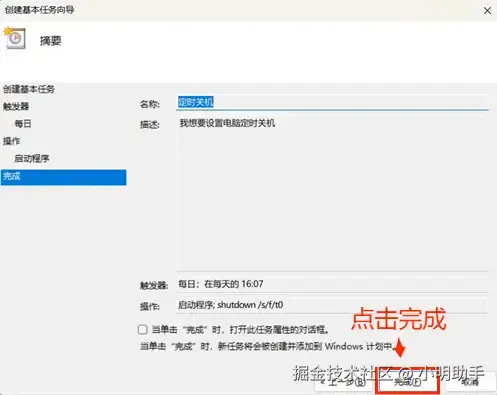Enable the 打开此任务属性的对话框 checkbox

tap(143, 330)
